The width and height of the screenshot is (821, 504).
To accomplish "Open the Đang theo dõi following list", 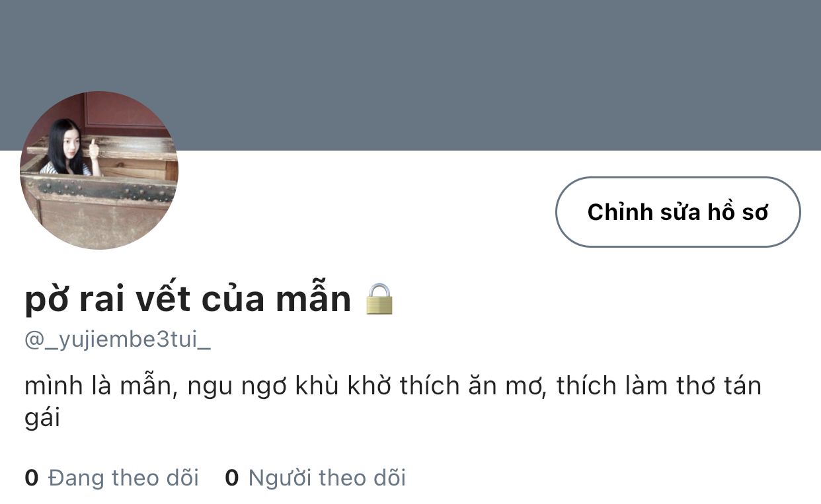I will point(112,477).
